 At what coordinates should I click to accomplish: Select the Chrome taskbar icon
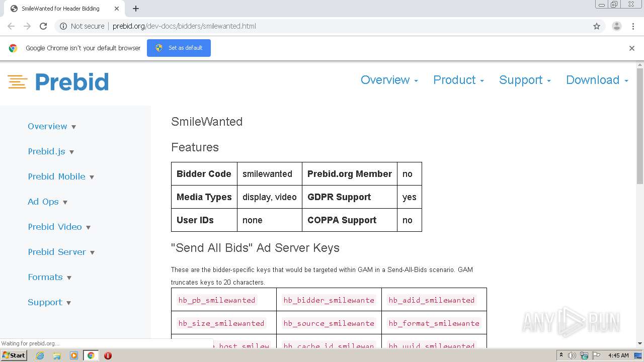[91, 355]
